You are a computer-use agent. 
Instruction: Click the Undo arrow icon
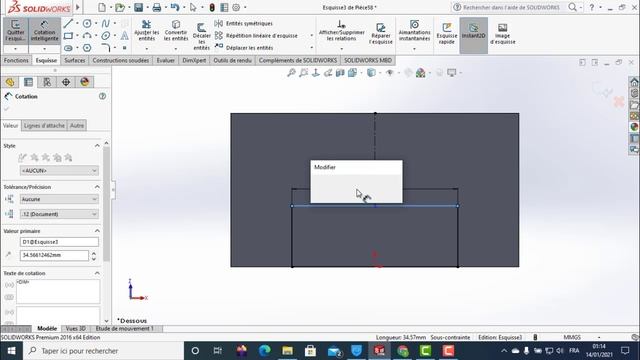tap(175, 7)
